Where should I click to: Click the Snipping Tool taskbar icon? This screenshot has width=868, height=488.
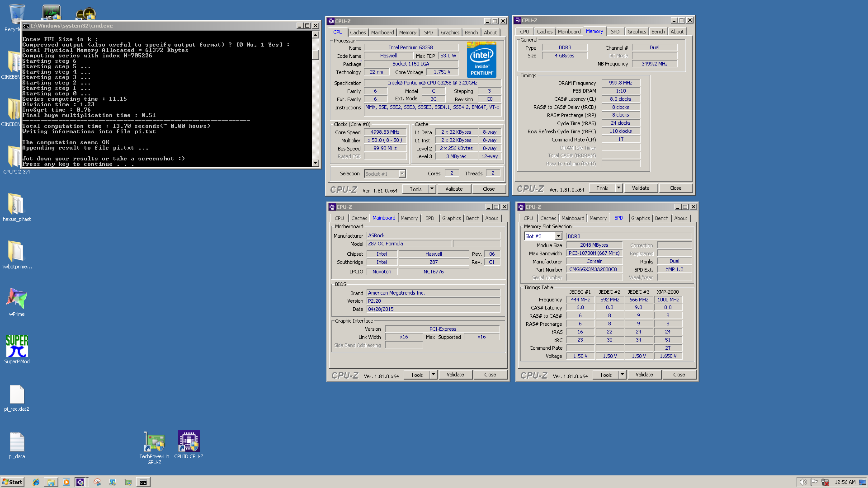[97, 482]
